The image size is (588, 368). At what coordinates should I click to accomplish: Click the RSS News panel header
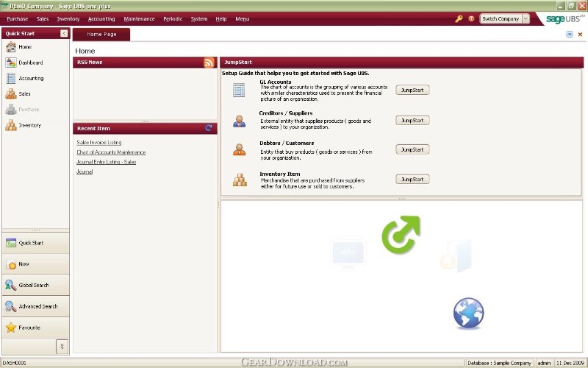point(145,63)
